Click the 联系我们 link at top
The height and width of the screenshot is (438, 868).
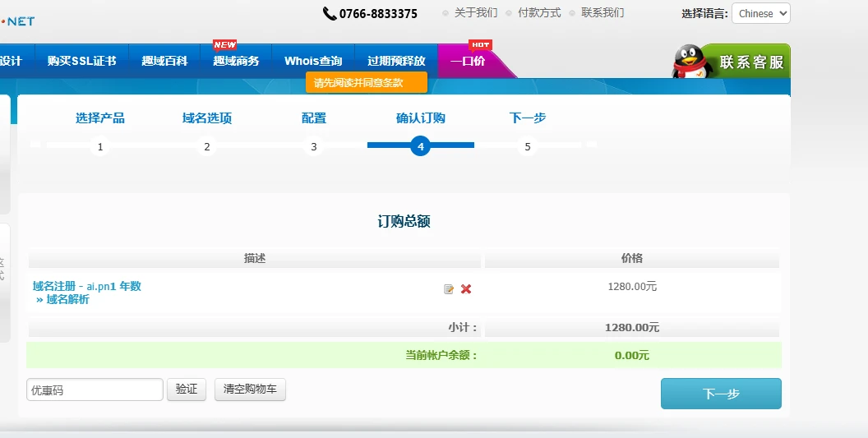pyautogui.click(x=603, y=13)
